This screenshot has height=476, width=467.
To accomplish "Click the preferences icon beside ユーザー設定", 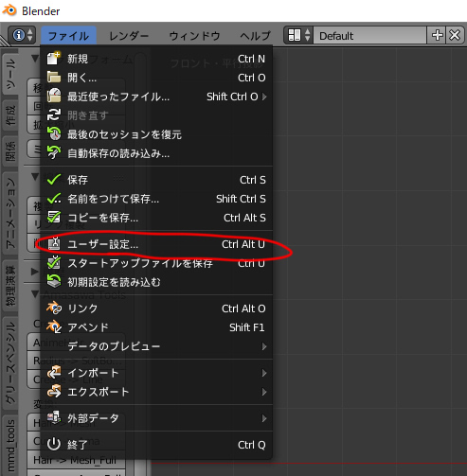I will (54, 244).
